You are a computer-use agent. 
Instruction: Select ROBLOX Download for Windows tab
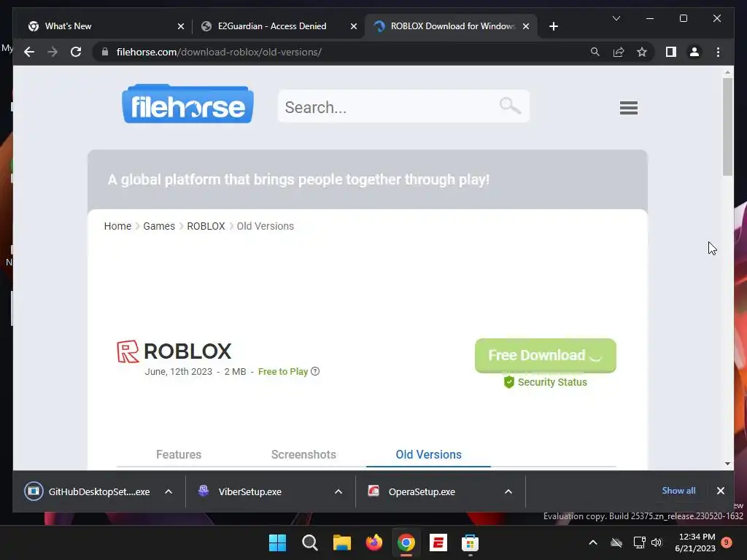pyautogui.click(x=452, y=26)
